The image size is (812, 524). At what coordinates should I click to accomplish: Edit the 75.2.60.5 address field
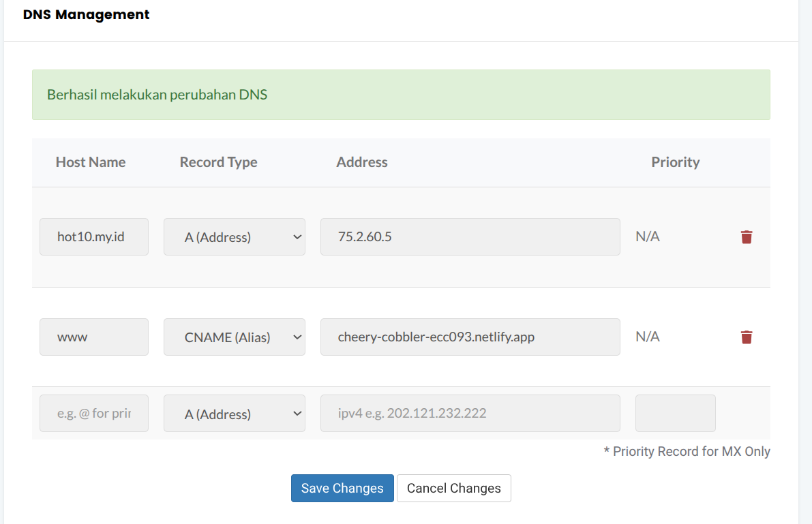(470, 236)
